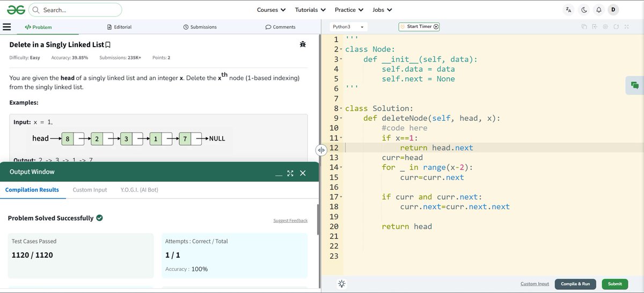Open the GeeksforGeeks logo home link

(17, 10)
